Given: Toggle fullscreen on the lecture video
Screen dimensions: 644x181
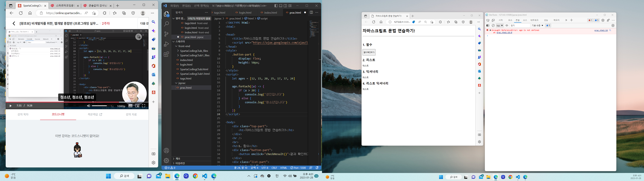Looking at the screenshot, I should (144, 106).
